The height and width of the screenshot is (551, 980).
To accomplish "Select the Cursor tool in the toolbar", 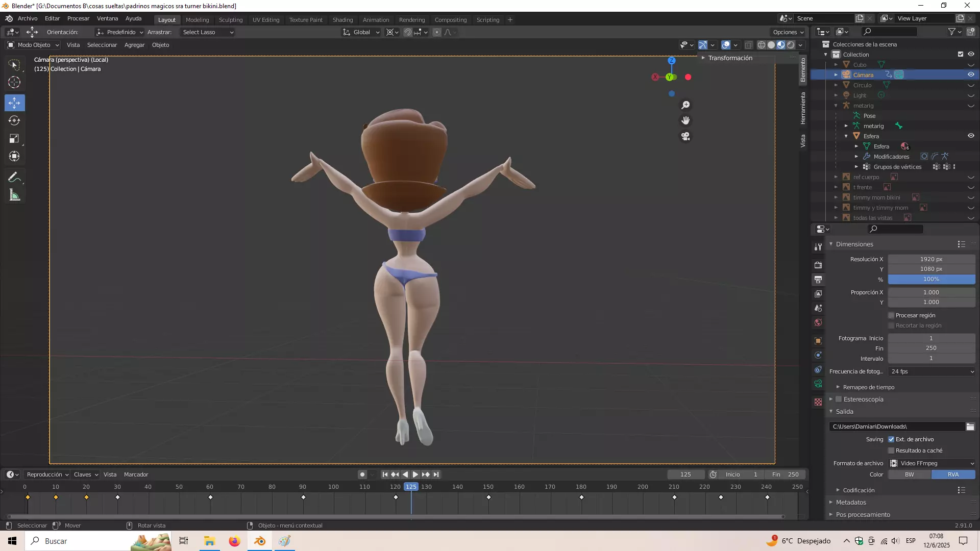I will coord(14,82).
